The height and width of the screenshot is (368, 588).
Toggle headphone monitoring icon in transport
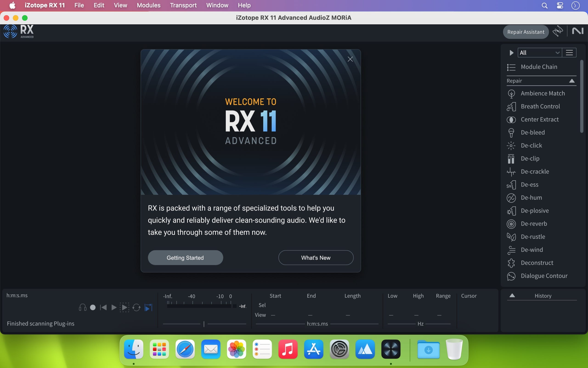[x=83, y=308]
